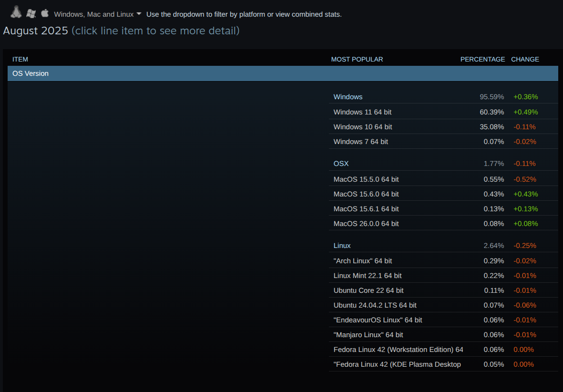The width and height of the screenshot is (563, 392).
Task: Click the -0.25% Linux change value
Action: 524,246
